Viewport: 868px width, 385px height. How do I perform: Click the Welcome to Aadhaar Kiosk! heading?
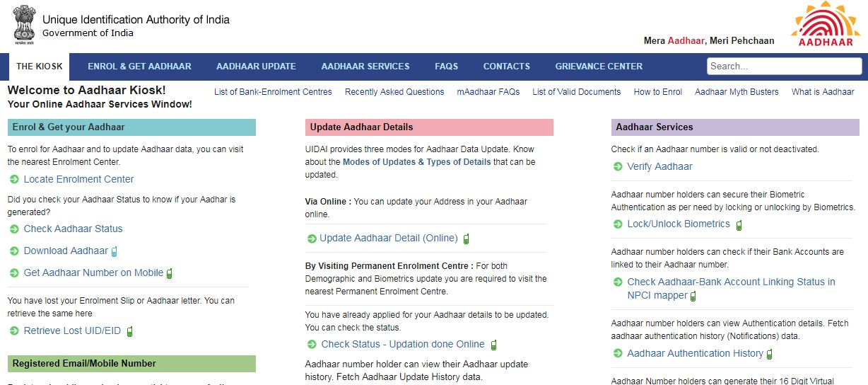coord(87,91)
